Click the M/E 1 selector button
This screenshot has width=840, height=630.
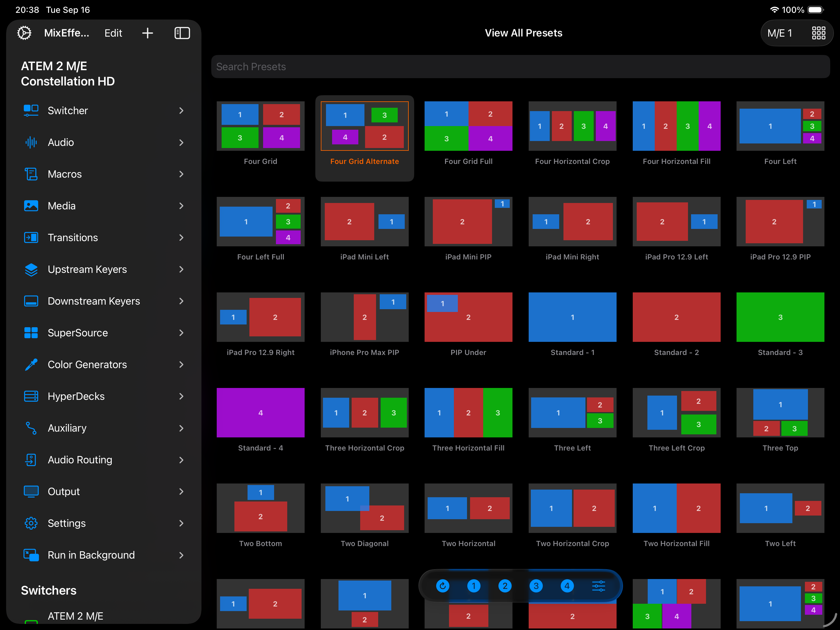[780, 33]
